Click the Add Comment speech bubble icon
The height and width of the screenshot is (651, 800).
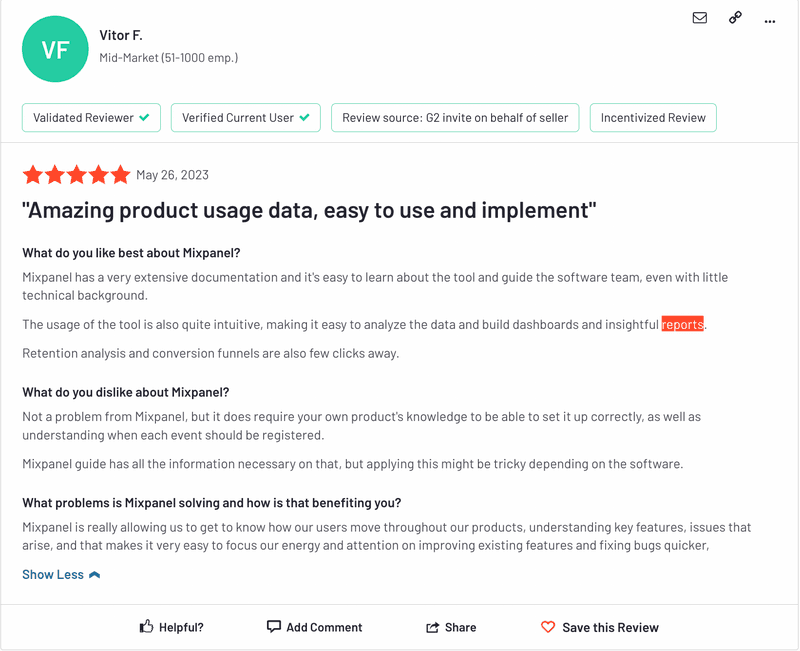pyautogui.click(x=274, y=627)
